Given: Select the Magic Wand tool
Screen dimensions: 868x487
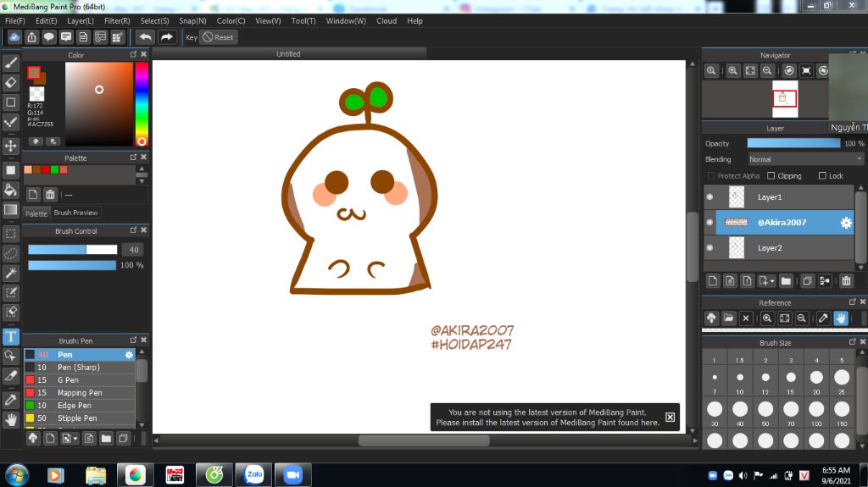Looking at the screenshot, I should point(10,272).
